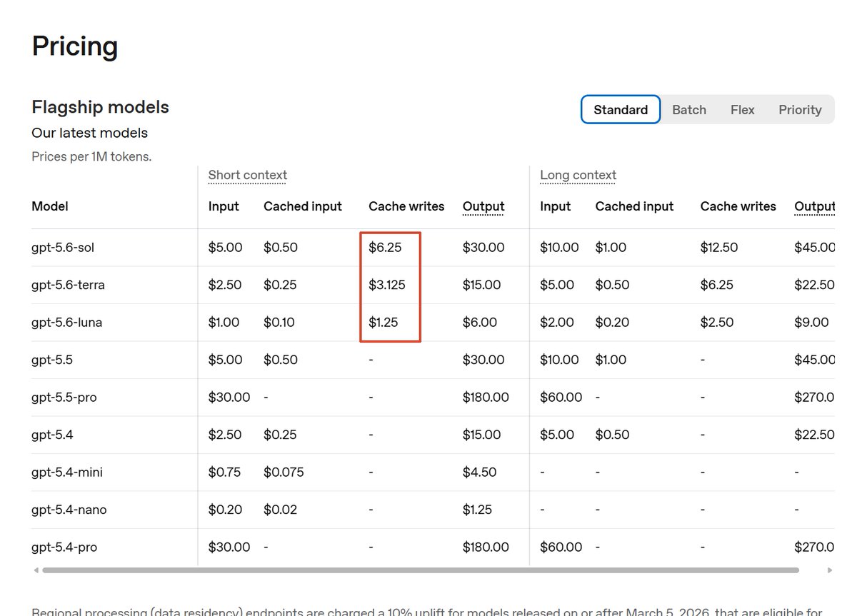Click the $180.00 output price for gpt-5.5-pro
The width and height of the screenshot is (857, 616).
pyautogui.click(x=486, y=398)
